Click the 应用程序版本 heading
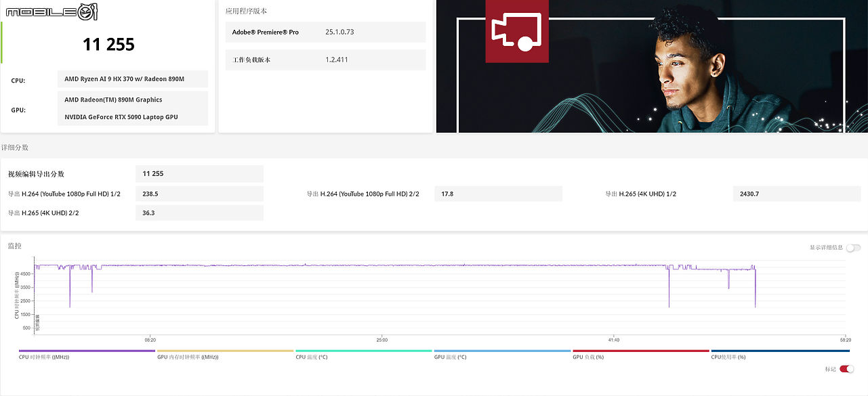 point(246,11)
